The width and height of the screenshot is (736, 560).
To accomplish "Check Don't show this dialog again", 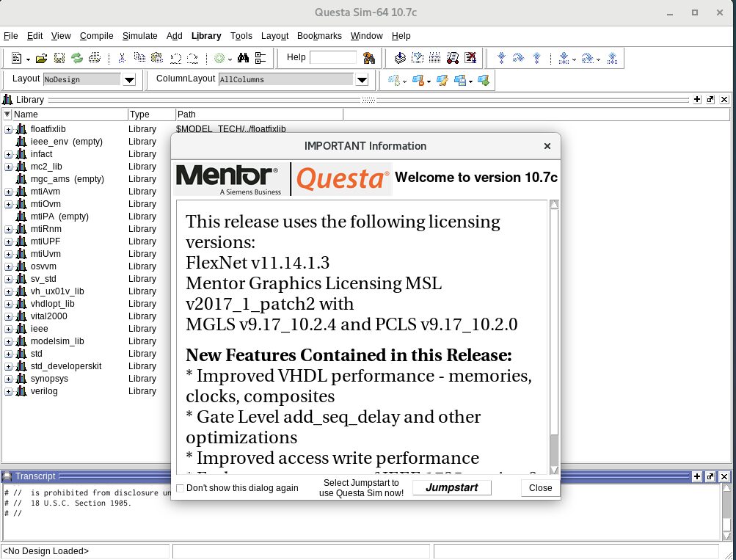I will pos(180,488).
